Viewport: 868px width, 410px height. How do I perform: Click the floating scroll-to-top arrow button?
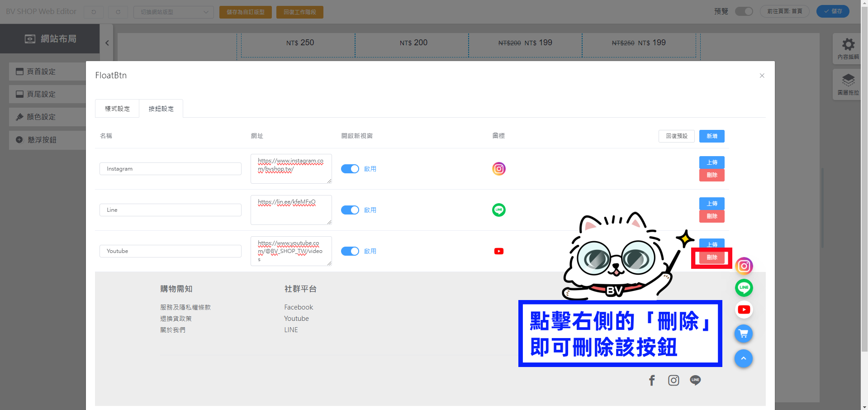pos(744,358)
